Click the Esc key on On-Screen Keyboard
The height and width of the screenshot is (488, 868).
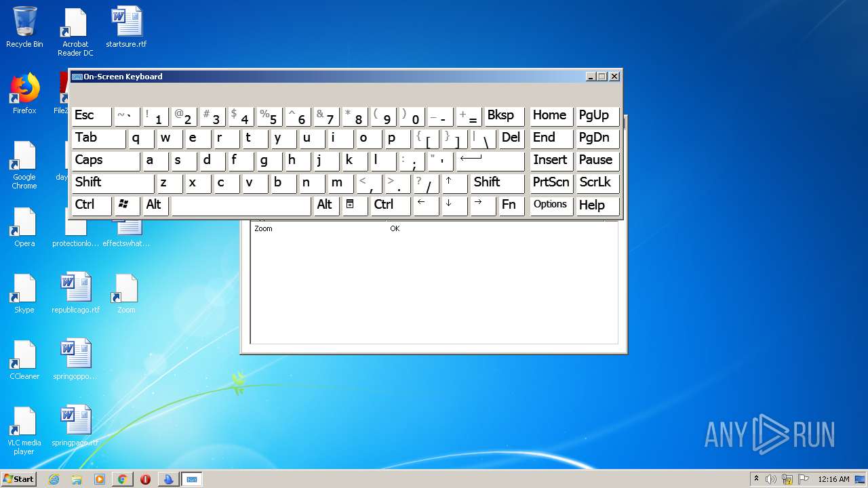tap(92, 116)
